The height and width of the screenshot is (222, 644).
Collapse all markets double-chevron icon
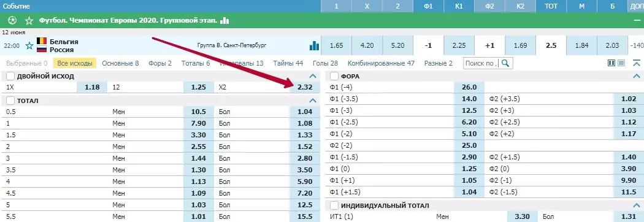pos(637,63)
